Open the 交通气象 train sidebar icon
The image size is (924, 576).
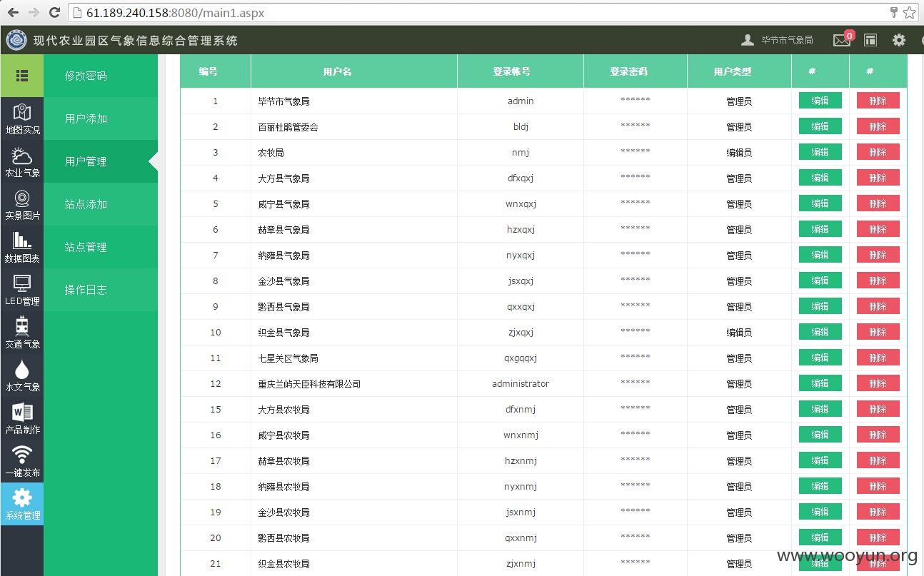tap(22, 333)
